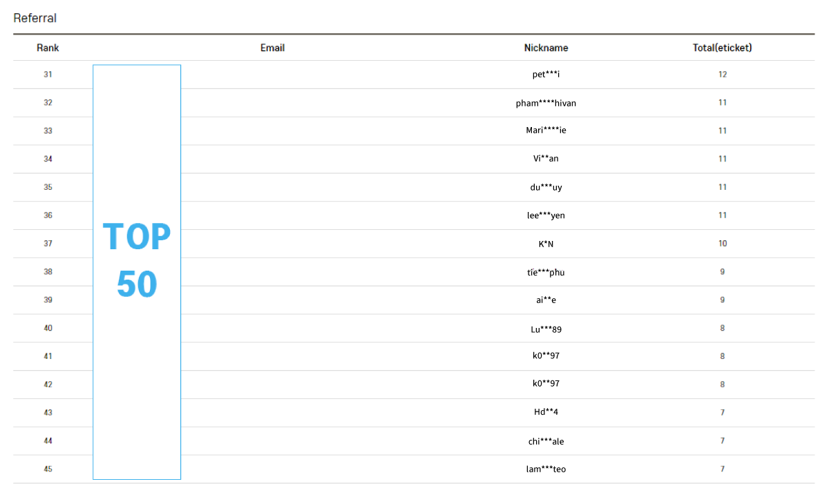Image resolution: width=829 pixels, height=504 pixels.
Task: Click rank number 31
Action: (48, 75)
